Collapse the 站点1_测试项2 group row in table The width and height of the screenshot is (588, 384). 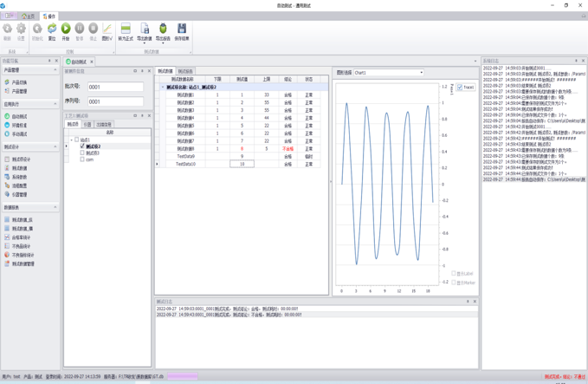[163, 87]
